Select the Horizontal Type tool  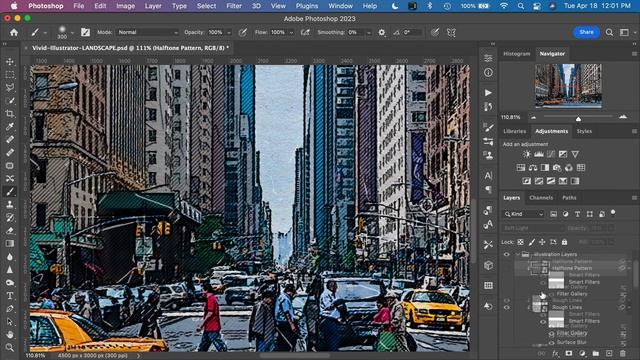[x=10, y=296]
